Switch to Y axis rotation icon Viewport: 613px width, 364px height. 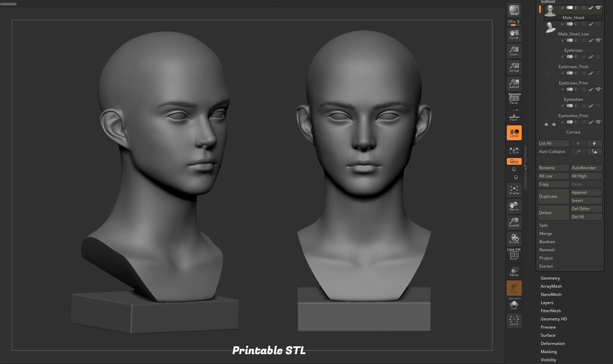(x=514, y=170)
